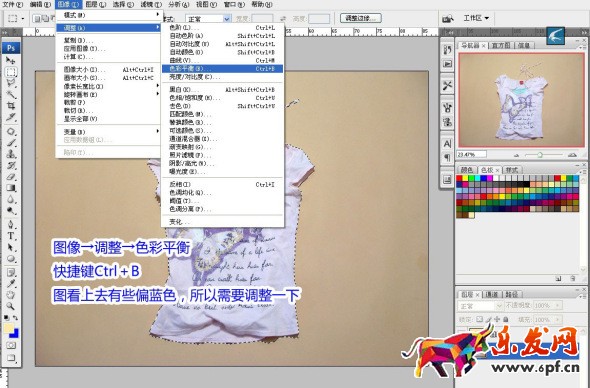Click create new swatch button in Swatches panel

coord(558,278)
